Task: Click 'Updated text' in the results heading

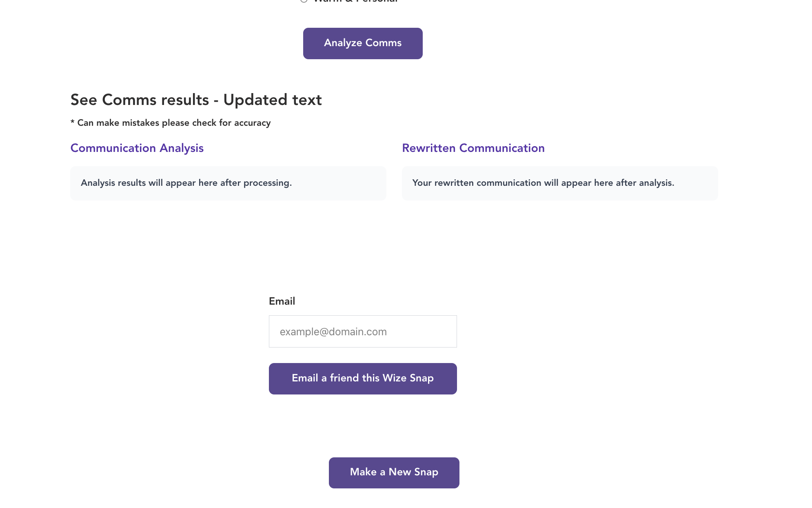Action: pos(273,100)
